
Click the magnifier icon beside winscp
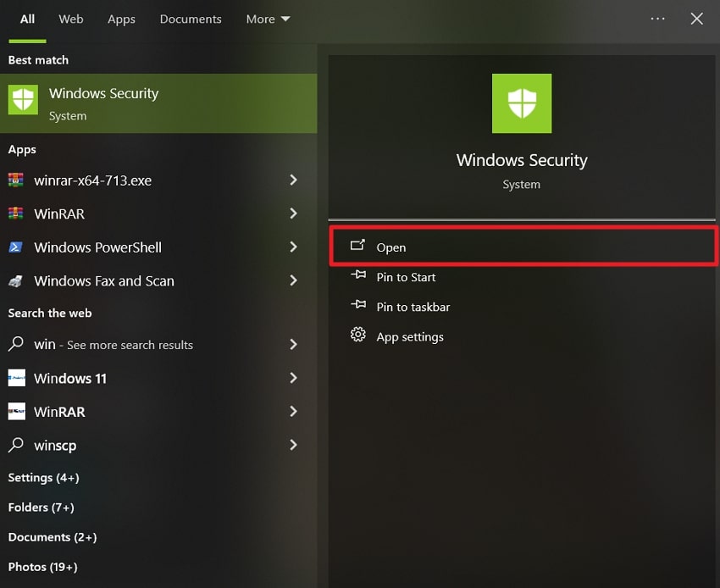16,444
